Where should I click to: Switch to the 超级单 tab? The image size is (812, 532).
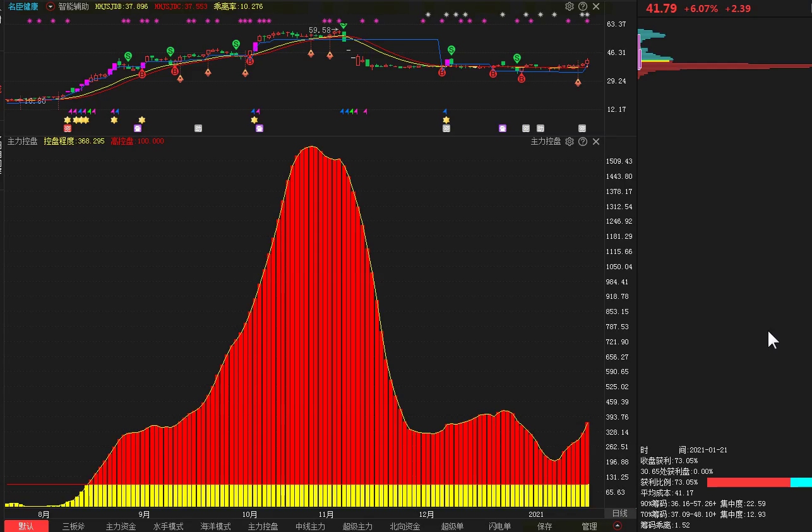pyautogui.click(x=452, y=526)
